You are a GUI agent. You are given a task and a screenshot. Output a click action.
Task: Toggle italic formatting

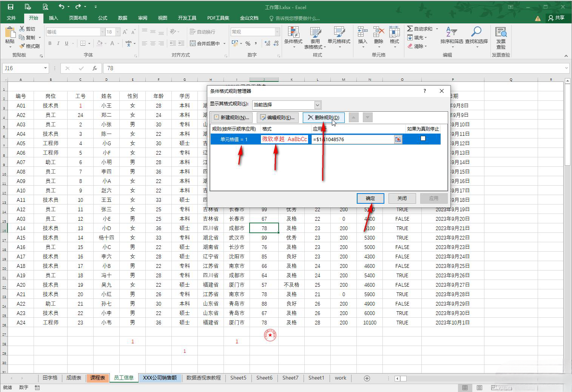(58, 43)
